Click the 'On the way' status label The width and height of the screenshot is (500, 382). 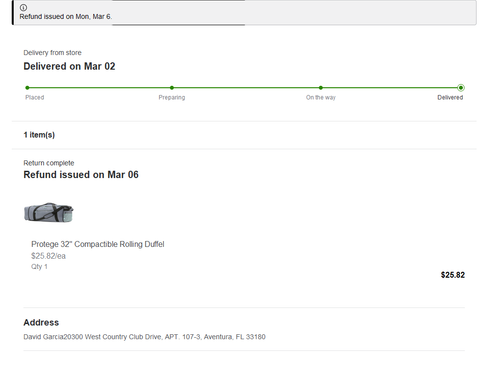point(321,97)
